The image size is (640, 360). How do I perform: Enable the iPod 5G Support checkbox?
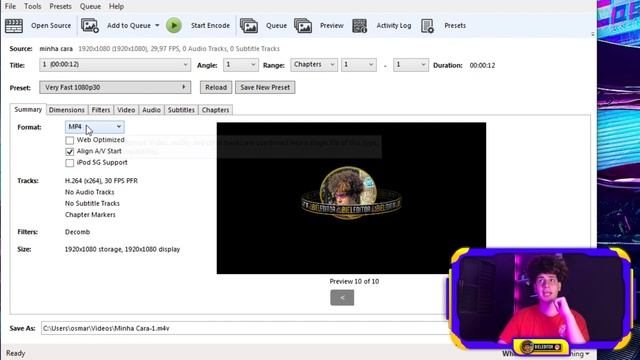[x=70, y=163]
